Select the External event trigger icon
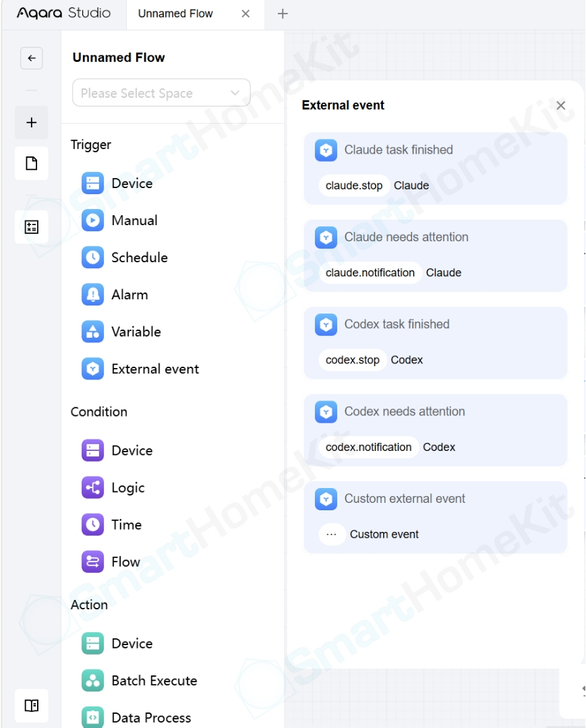The width and height of the screenshot is (586, 728). 93,369
